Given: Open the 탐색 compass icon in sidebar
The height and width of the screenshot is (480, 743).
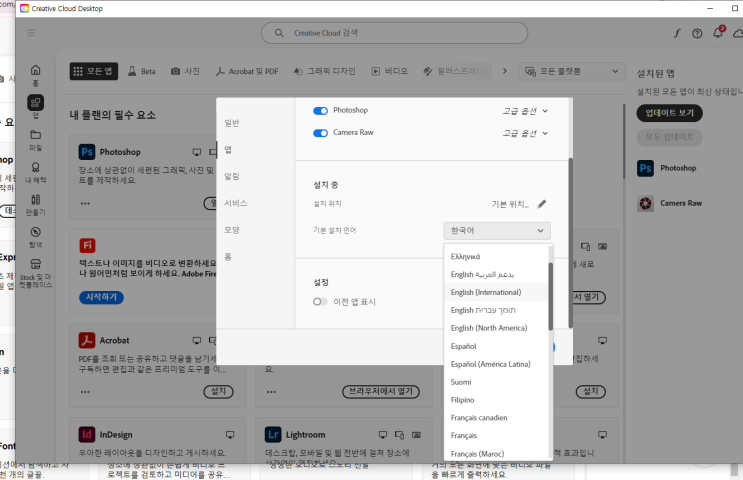Looking at the screenshot, I should 36,232.
